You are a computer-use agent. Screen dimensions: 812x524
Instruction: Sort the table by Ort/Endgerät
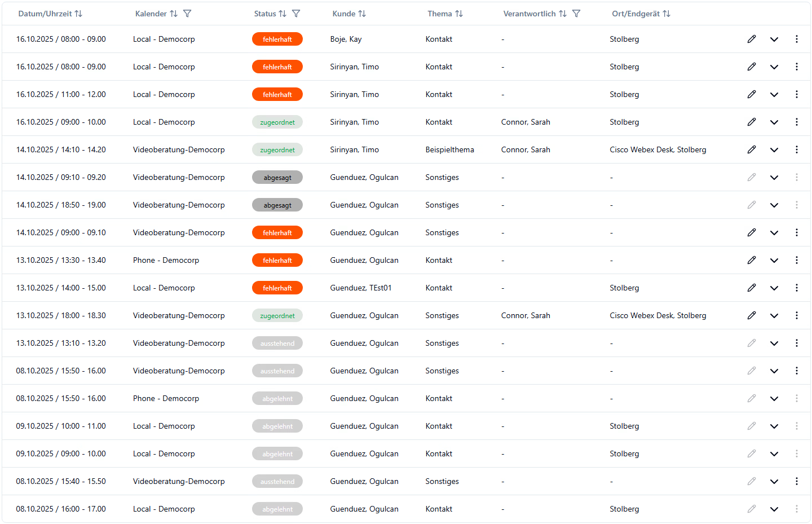tap(667, 14)
